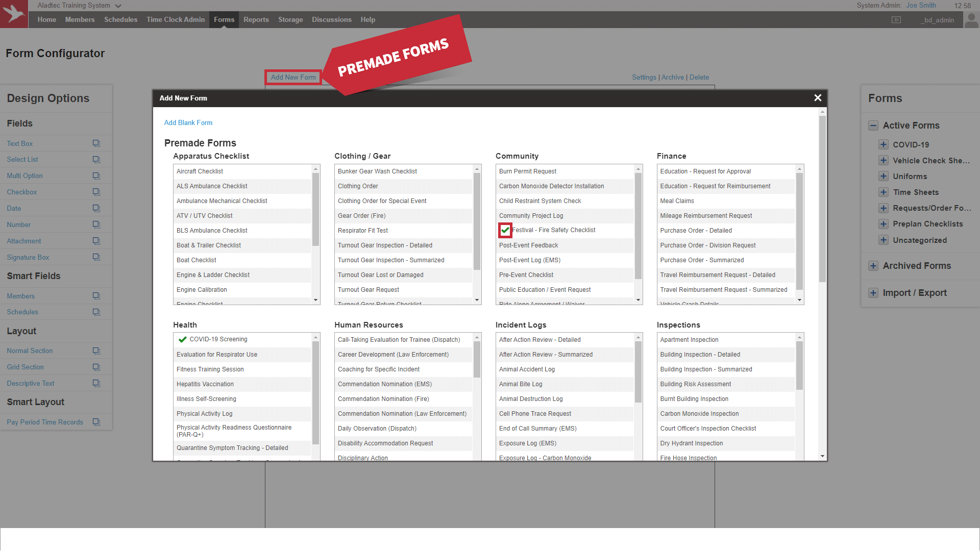Toggle the Festival Fire Safety Checklist checkmark
This screenshot has width=980, height=551.
pyautogui.click(x=505, y=230)
